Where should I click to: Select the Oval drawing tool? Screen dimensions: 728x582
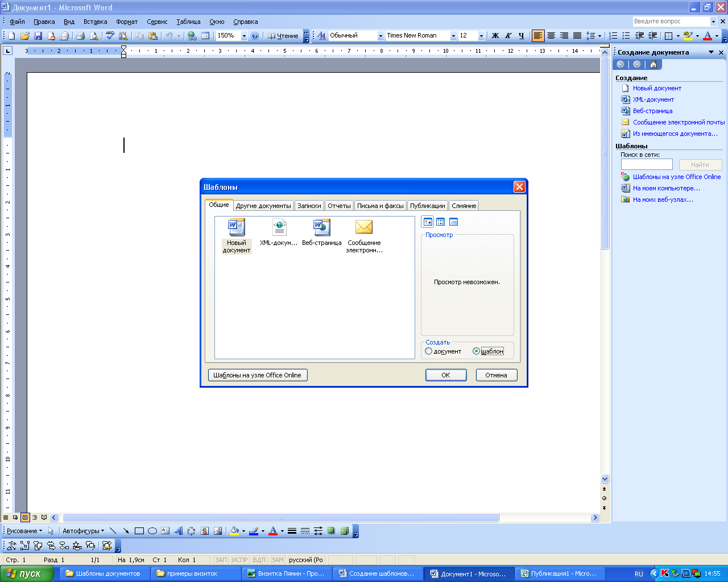[x=152, y=531]
